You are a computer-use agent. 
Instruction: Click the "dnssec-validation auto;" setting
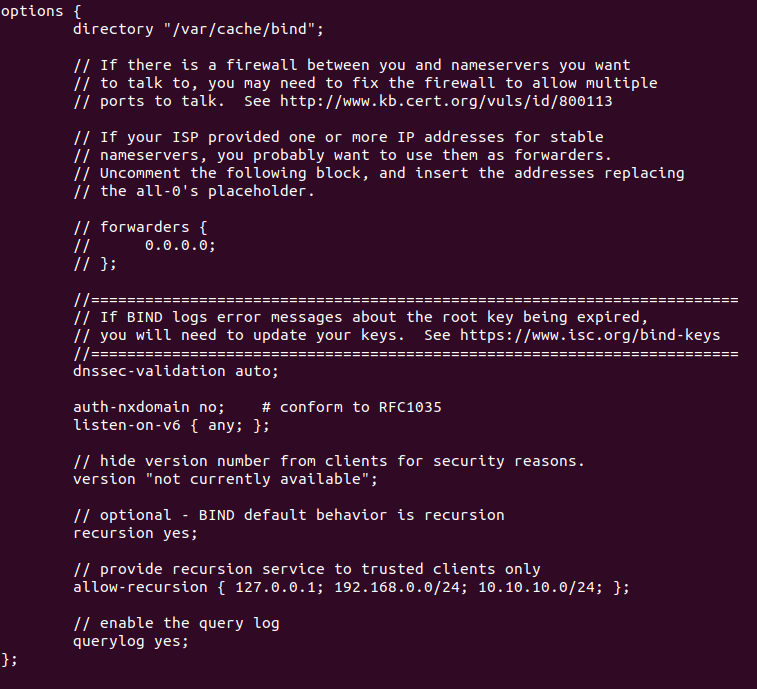point(175,371)
